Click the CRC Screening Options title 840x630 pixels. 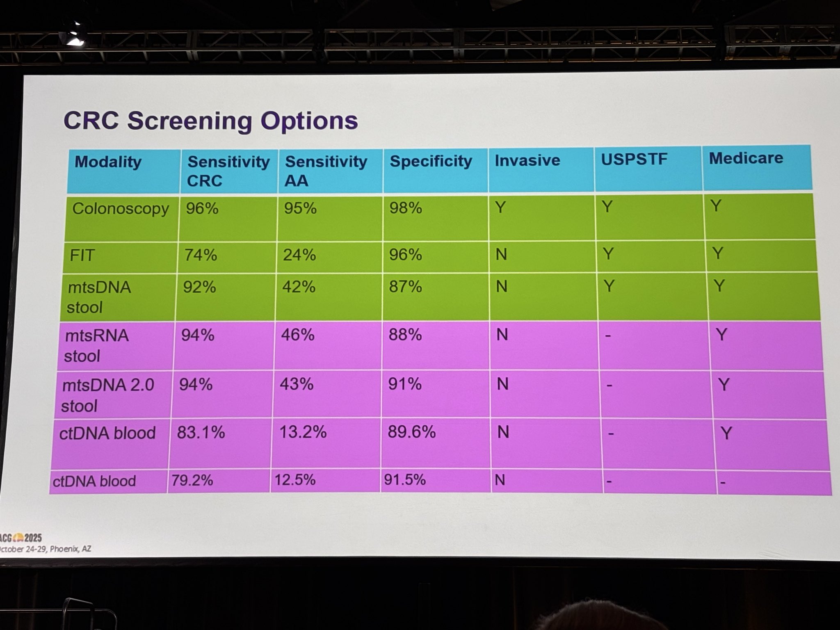211,121
